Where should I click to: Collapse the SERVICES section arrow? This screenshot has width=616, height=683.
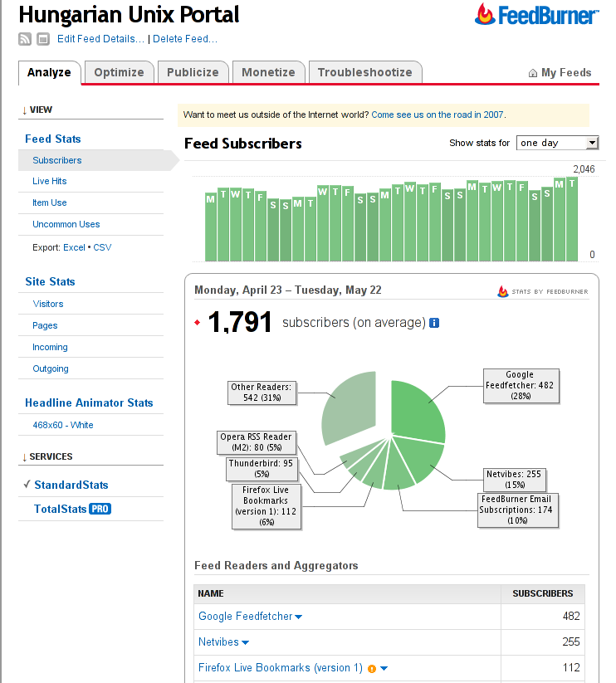coord(24,457)
